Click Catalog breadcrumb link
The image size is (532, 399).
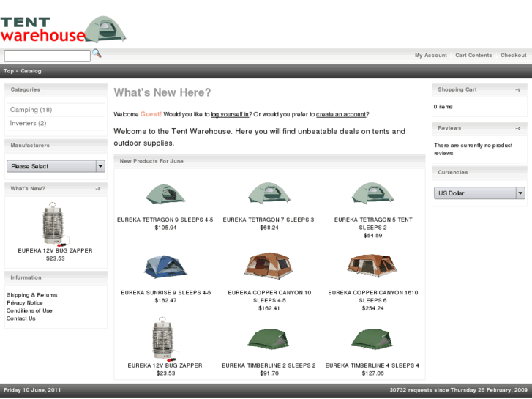click(x=31, y=71)
